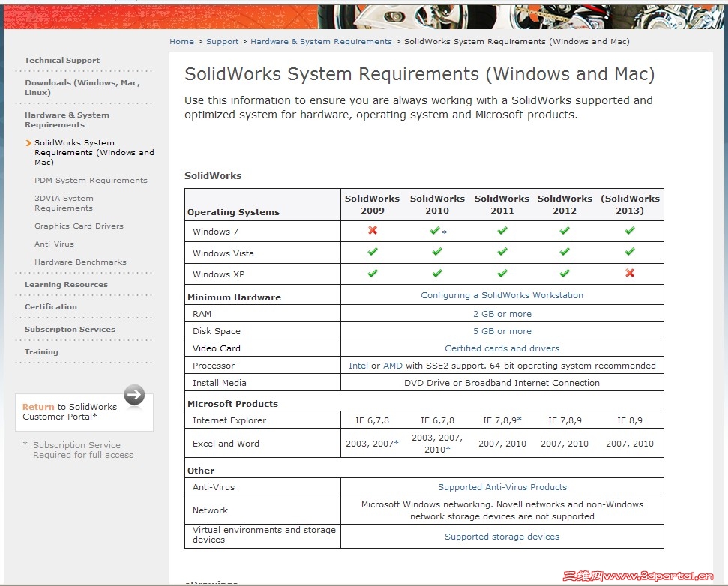Click the 2003, 2007, 2010* Excel cell
728x586 pixels.
pyautogui.click(x=437, y=444)
